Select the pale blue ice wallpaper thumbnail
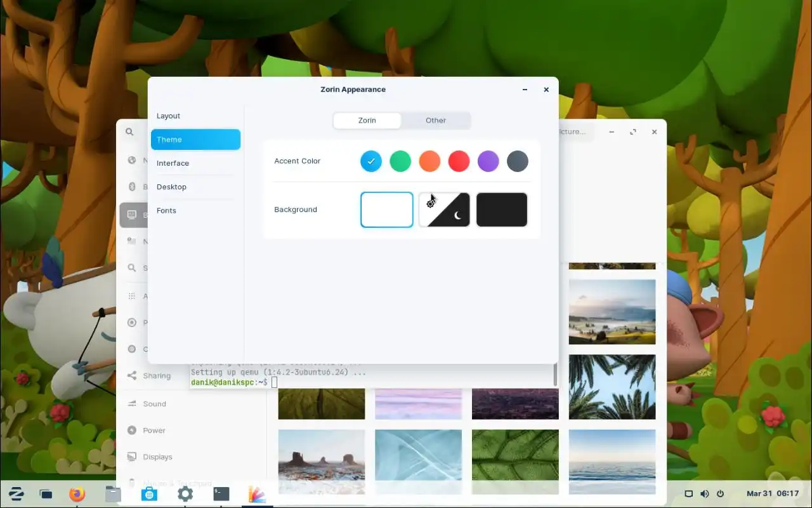Screen dimensions: 812x508 419,462
